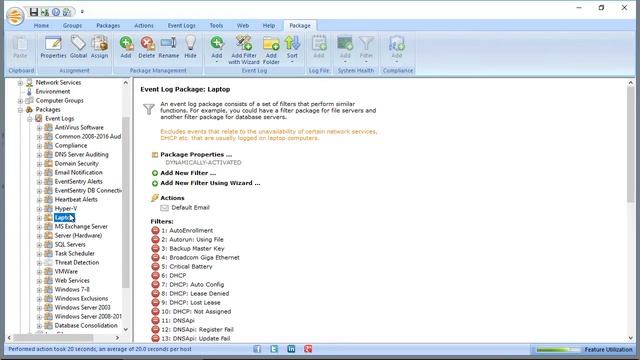Select Threat Detection in the tree
Viewport: 640px width, 360px height.
[x=77, y=262]
